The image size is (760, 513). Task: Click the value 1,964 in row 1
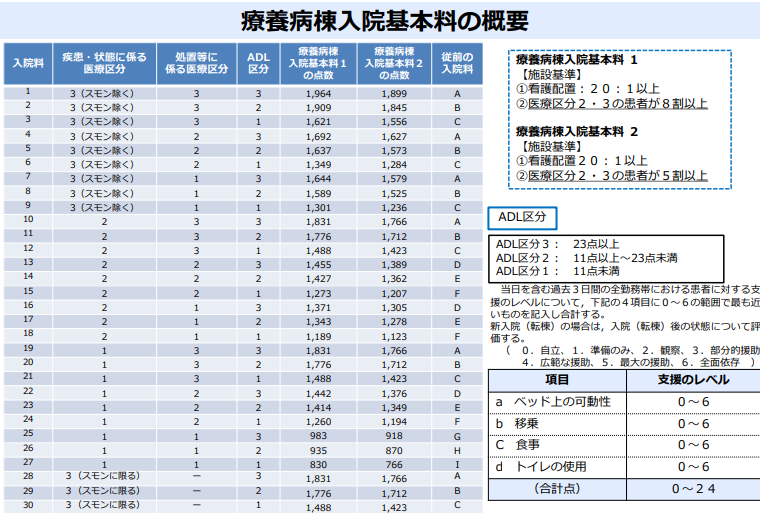point(318,94)
